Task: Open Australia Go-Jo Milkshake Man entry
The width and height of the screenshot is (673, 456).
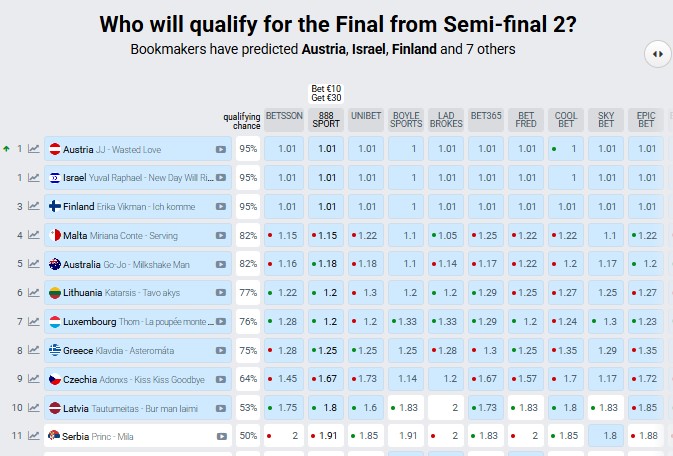Action: [x=138, y=264]
